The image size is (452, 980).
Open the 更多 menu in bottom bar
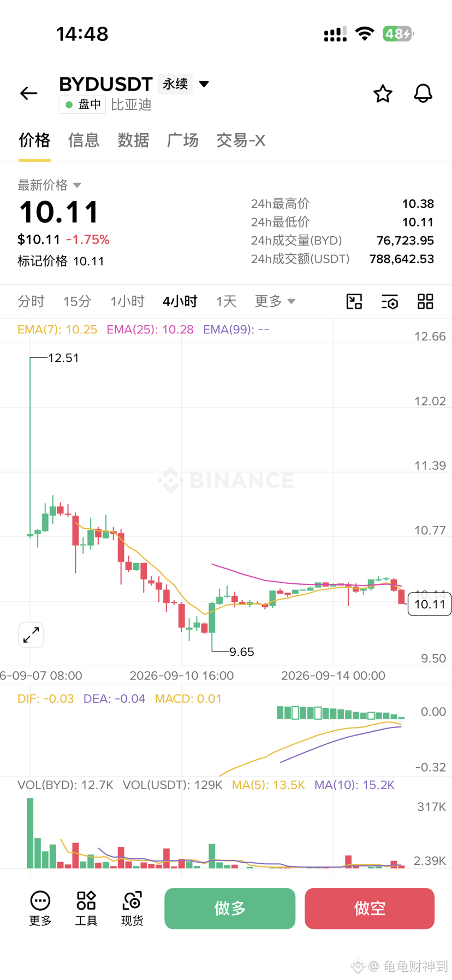coord(40,909)
